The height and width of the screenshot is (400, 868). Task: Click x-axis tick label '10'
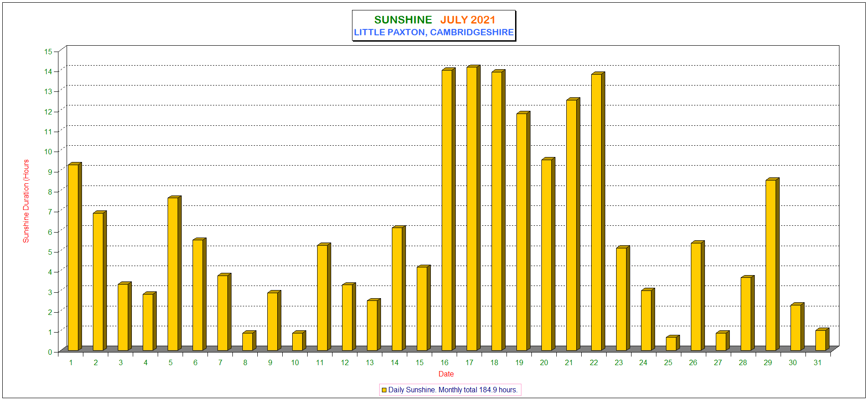coord(295,362)
